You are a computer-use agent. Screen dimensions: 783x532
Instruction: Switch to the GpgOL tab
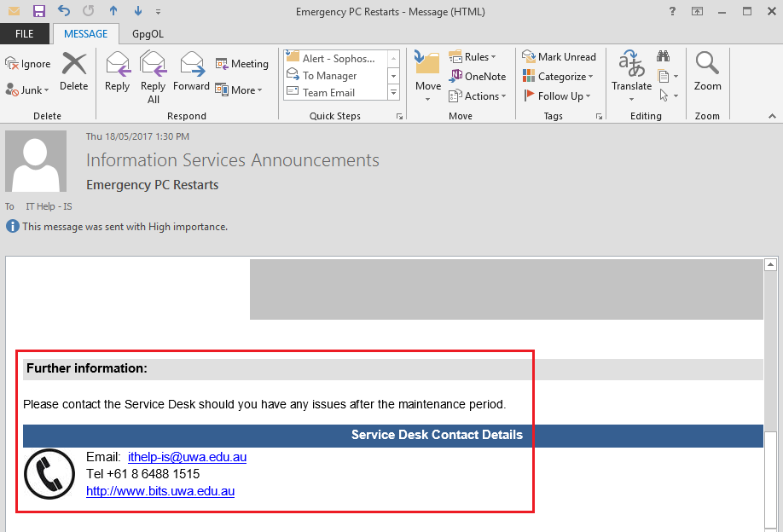click(148, 34)
